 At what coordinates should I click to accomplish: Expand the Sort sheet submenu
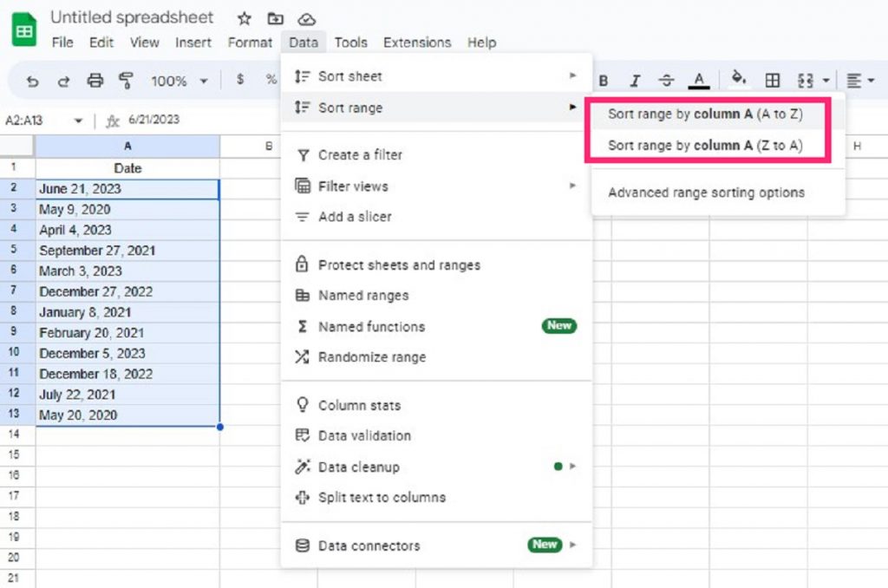coord(436,76)
